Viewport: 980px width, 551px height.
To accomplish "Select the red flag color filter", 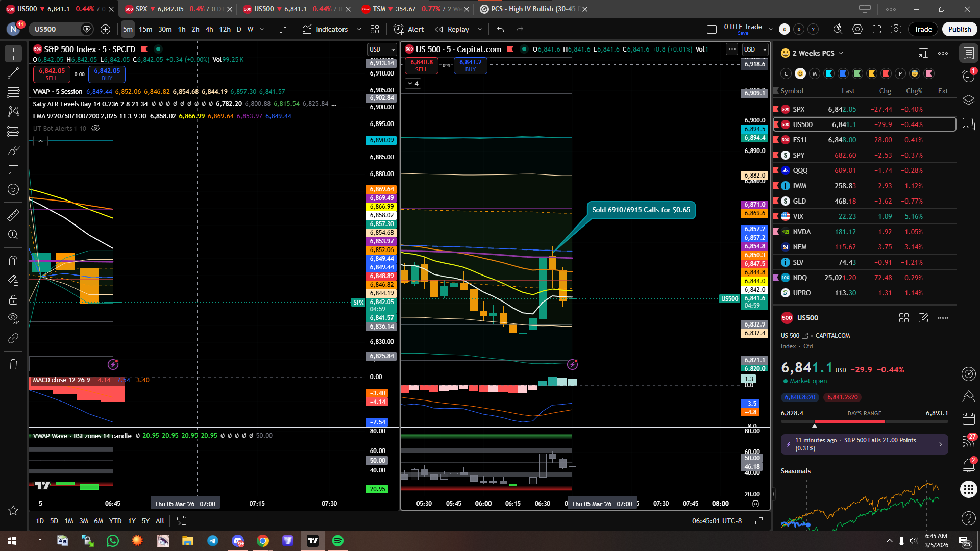I will (886, 73).
